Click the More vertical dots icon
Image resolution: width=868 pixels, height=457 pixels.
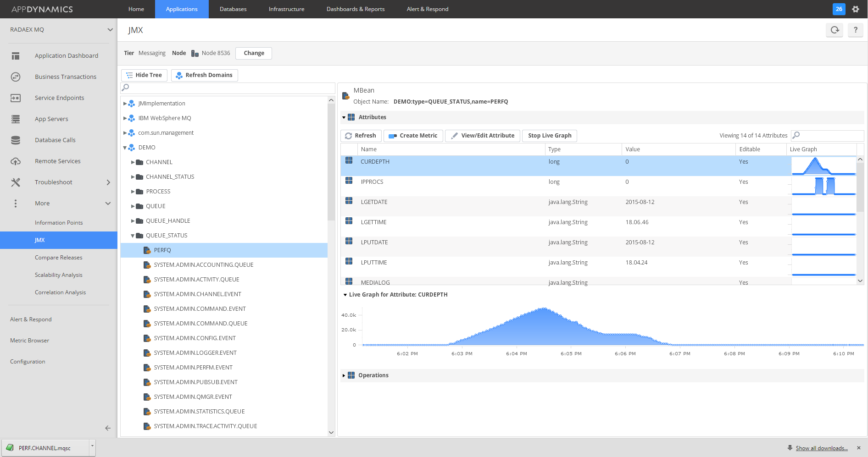[x=16, y=204]
